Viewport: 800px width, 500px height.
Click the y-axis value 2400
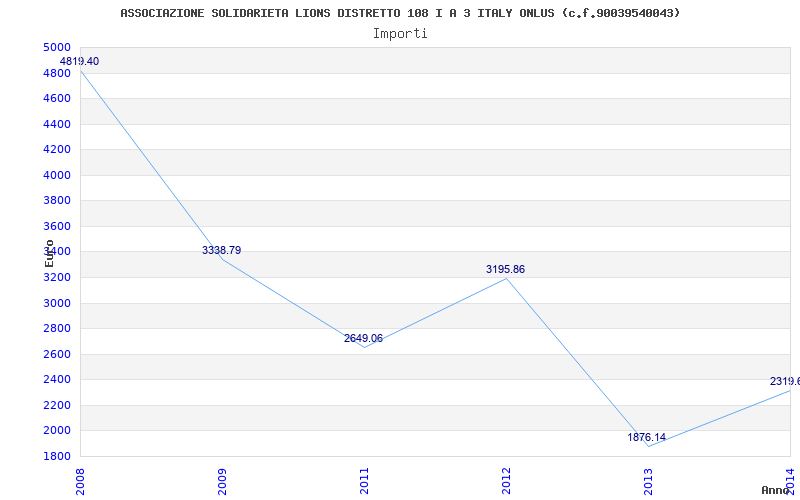tap(57, 380)
